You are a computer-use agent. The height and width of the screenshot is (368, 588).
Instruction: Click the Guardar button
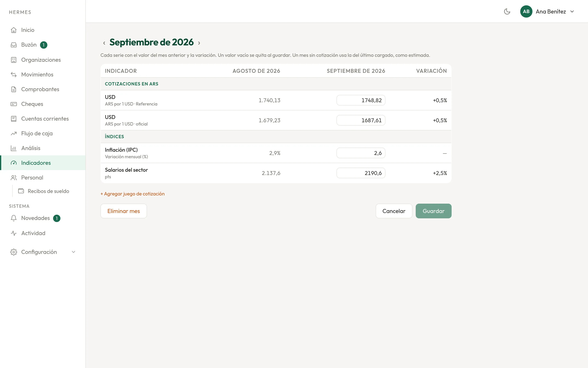[x=433, y=211]
